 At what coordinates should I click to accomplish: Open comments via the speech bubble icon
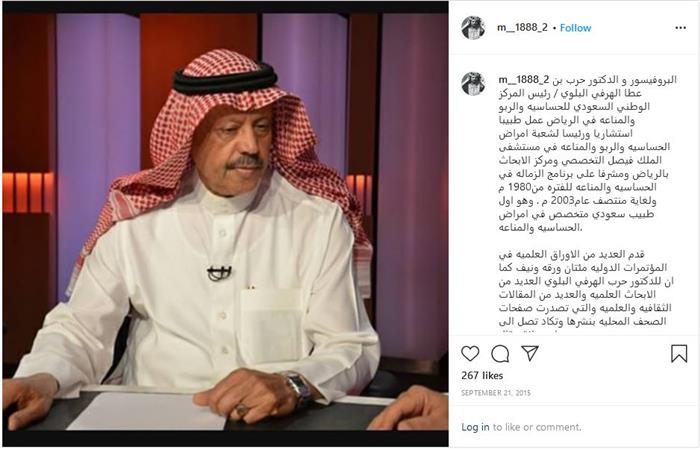tap(500, 353)
